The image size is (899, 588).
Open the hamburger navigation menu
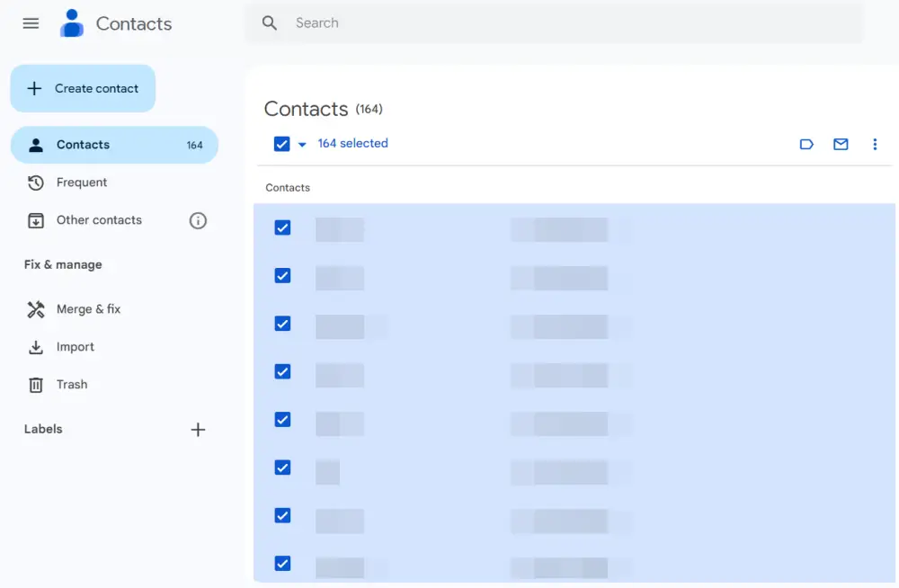click(30, 23)
